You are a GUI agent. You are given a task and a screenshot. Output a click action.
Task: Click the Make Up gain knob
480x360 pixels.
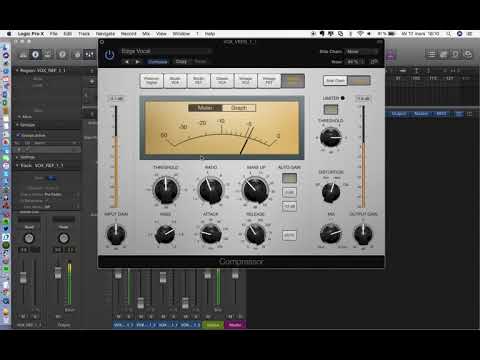click(x=256, y=190)
